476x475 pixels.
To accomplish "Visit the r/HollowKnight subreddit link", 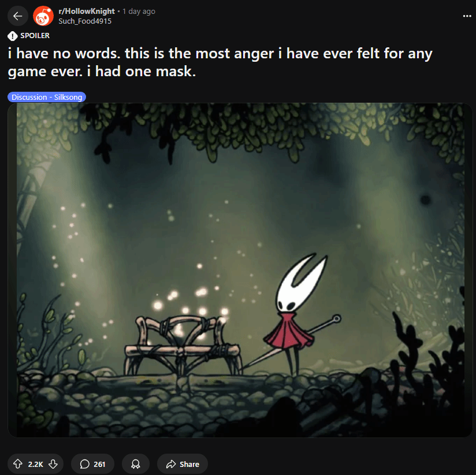I will pos(87,11).
